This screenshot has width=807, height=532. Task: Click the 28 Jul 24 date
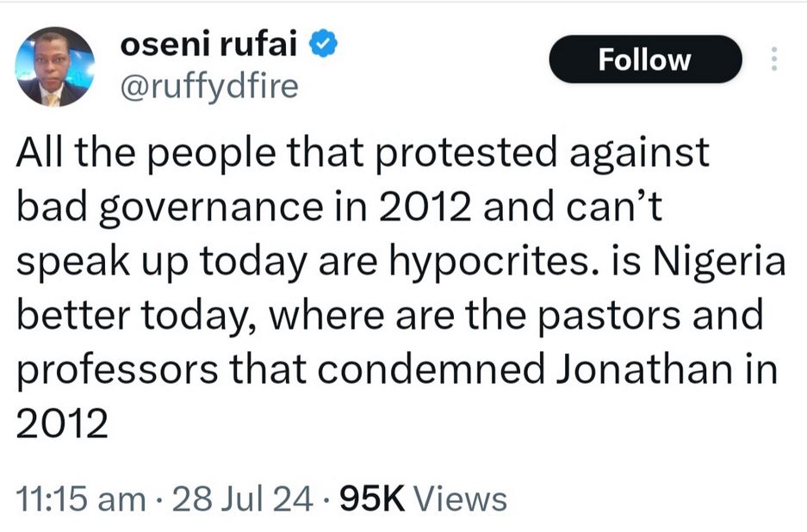(243, 498)
